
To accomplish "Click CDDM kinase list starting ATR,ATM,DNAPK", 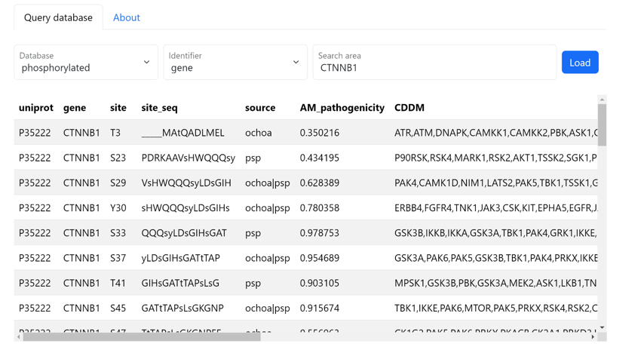I will pyautogui.click(x=495, y=133).
